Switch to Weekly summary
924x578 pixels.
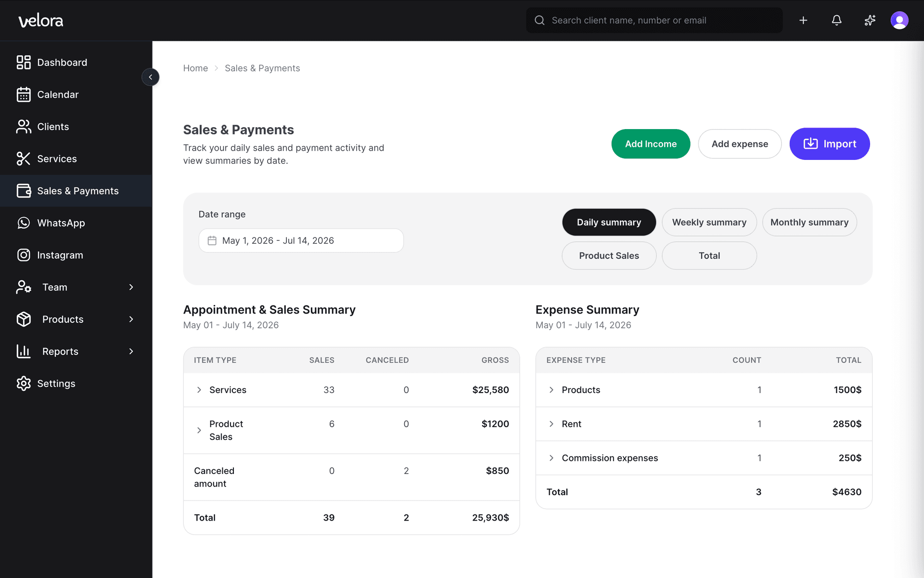pos(709,222)
